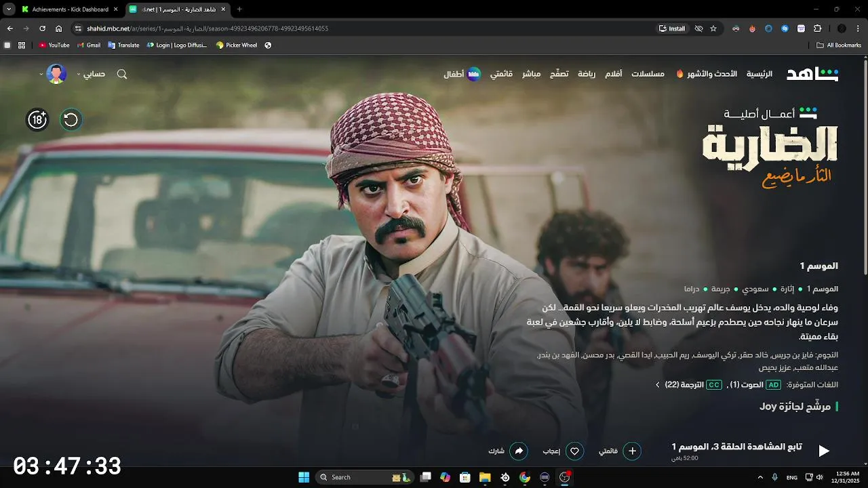Share the show with the arrow icon
Screen dimensions: 868x488
[519, 451]
